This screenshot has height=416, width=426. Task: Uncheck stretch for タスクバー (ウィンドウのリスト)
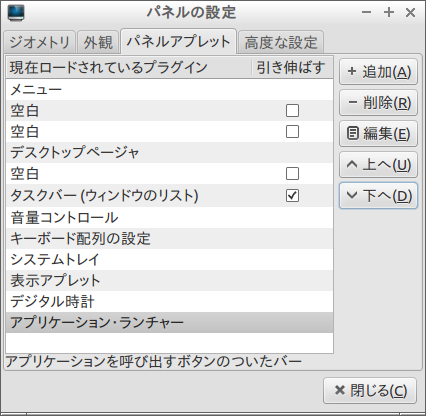[292, 196]
